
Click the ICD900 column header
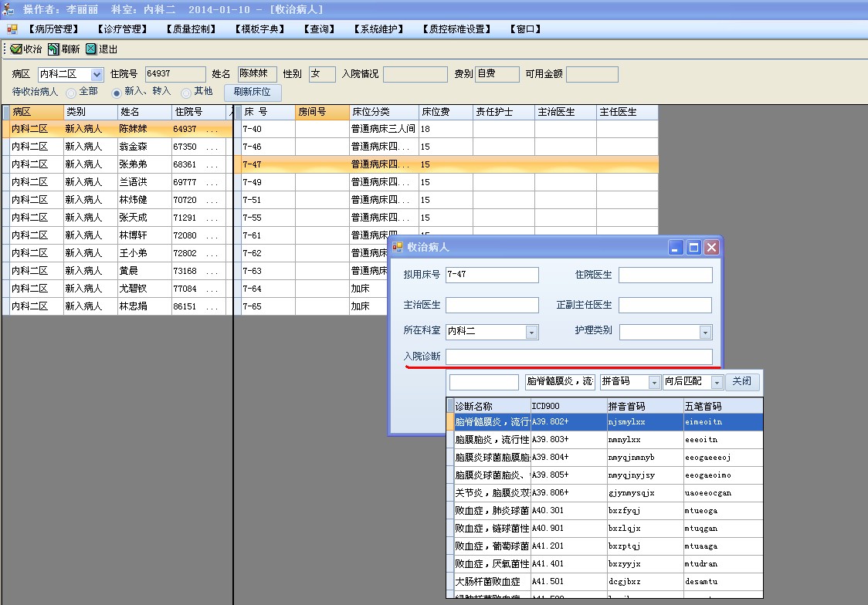click(x=569, y=406)
